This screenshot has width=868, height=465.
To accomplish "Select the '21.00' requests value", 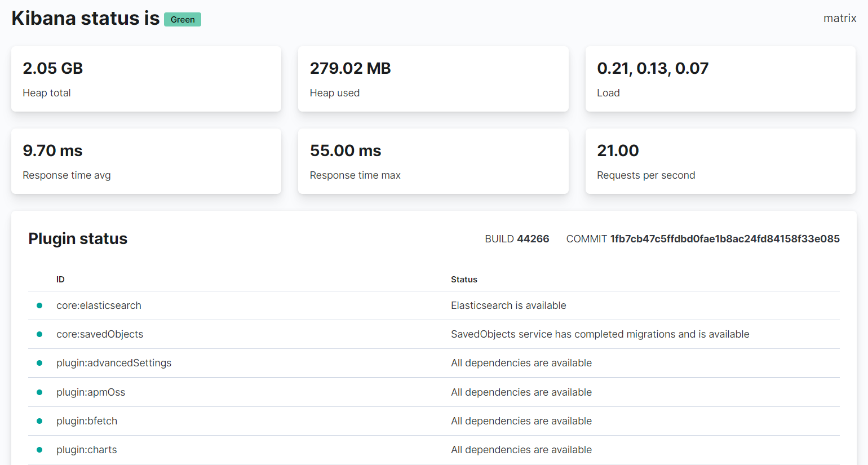I will [x=618, y=150].
